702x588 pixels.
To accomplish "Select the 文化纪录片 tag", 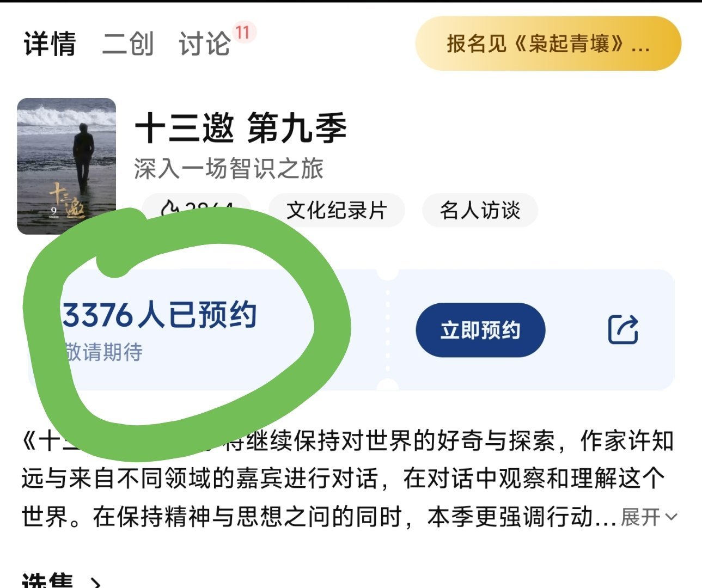I will pos(337,210).
